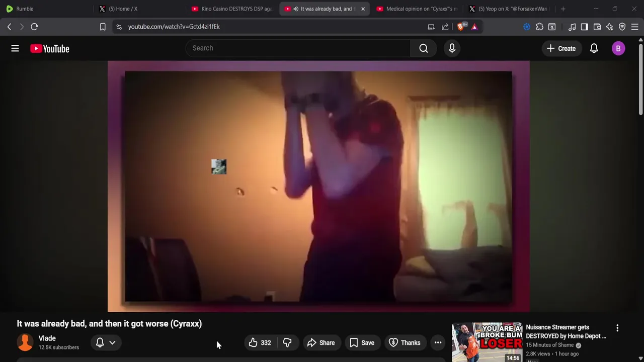The height and width of the screenshot is (362, 644).
Task: Open Nuisance Streamer video title link
Action: click(x=566, y=332)
